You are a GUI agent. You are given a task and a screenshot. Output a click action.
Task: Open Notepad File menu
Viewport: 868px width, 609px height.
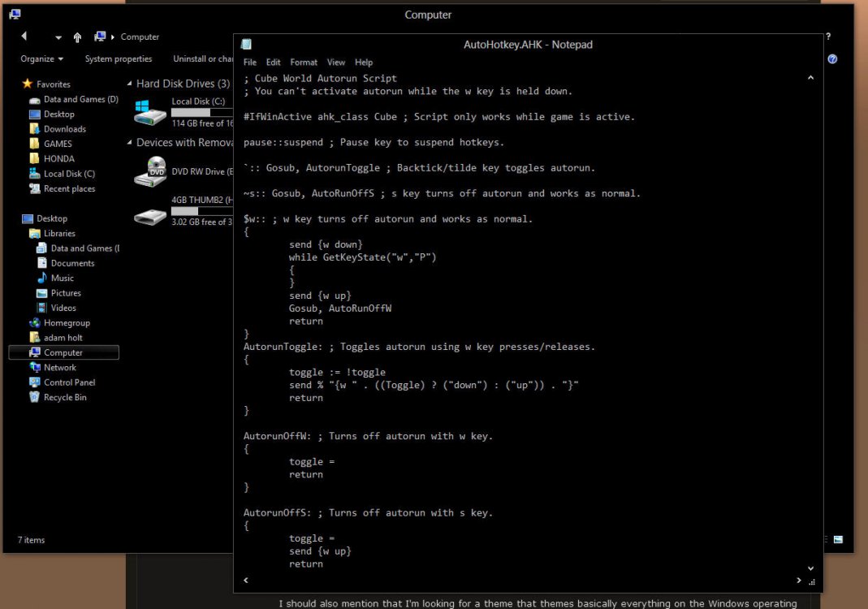[249, 62]
